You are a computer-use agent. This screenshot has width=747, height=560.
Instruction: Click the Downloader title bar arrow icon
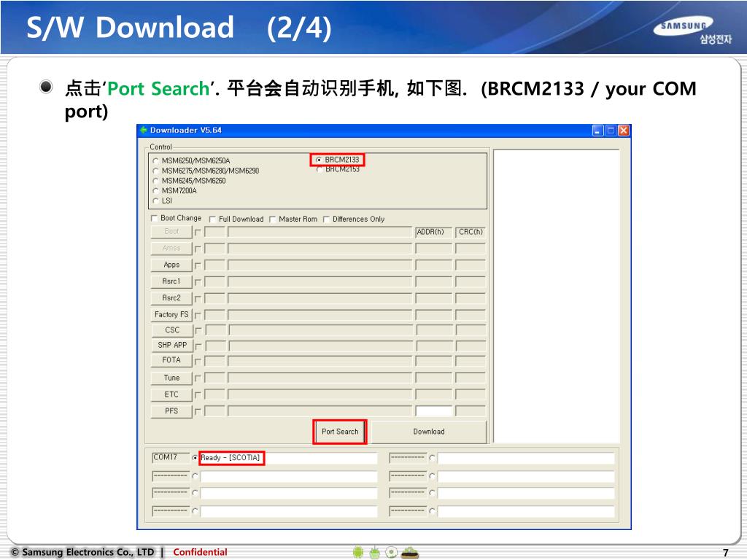click(x=144, y=130)
